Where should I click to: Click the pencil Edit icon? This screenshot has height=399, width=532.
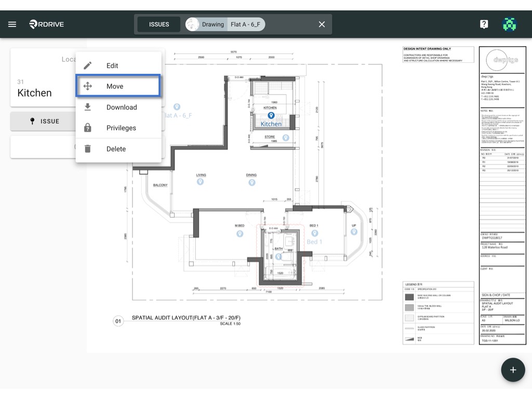(x=87, y=65)
